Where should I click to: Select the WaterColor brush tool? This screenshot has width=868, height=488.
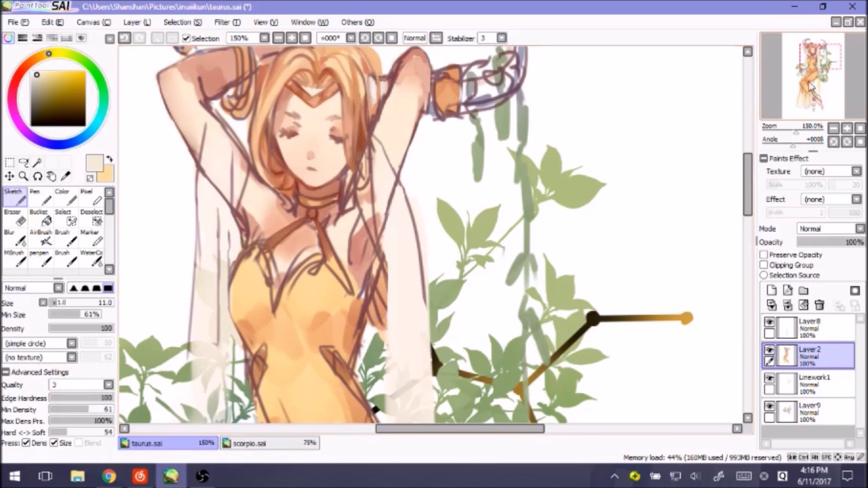[x=91, y=258]
